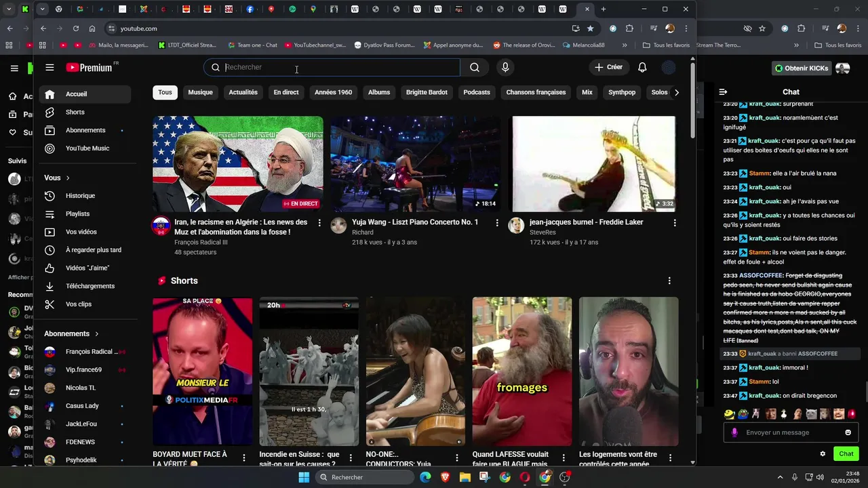This screenshot has height=488, width=868.
Task: Select the Brigitte Bardot chip
Action: (x=427, y=92)
